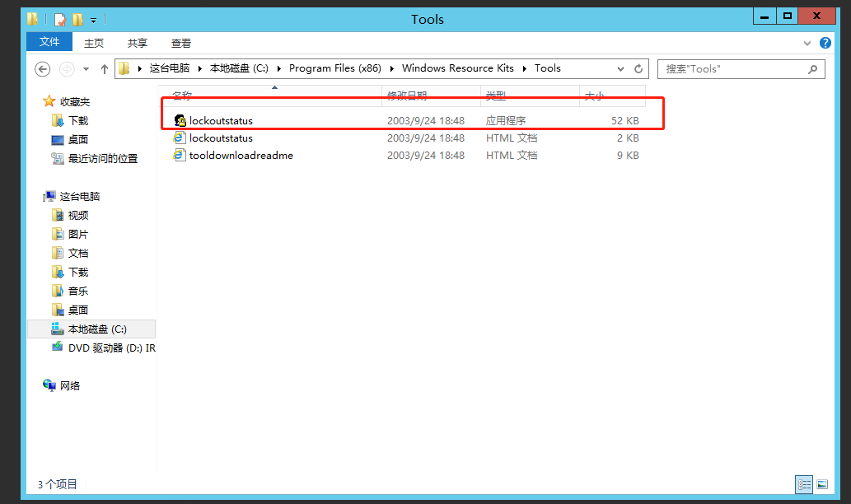Click the HTML 文档 type of tooldownloadreadme

pos(512,155)
